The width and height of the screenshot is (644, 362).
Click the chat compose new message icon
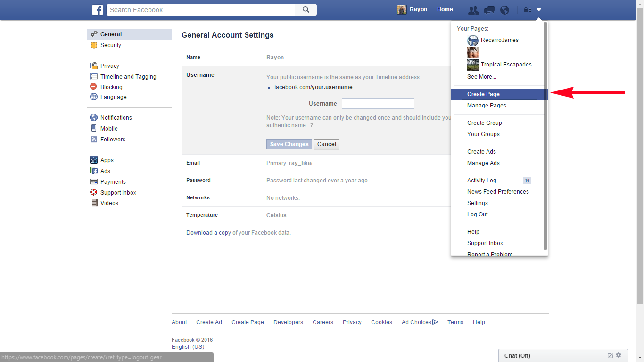click(610, 355)
